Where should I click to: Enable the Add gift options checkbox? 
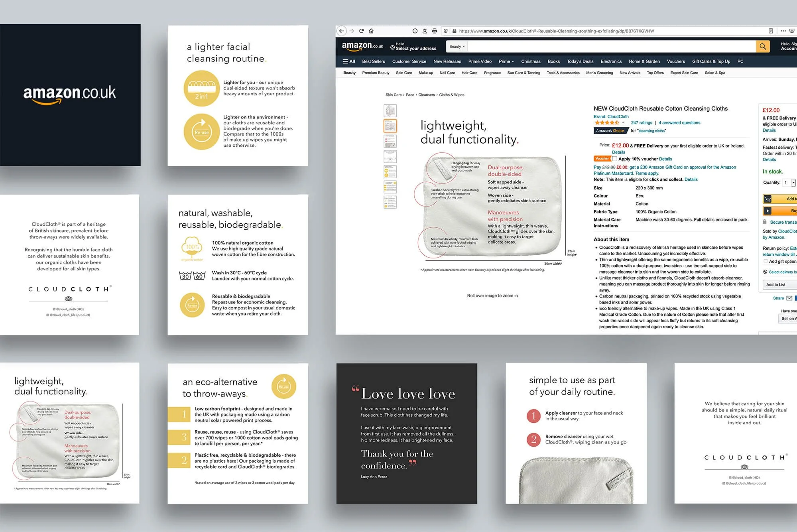pos(766,261)
